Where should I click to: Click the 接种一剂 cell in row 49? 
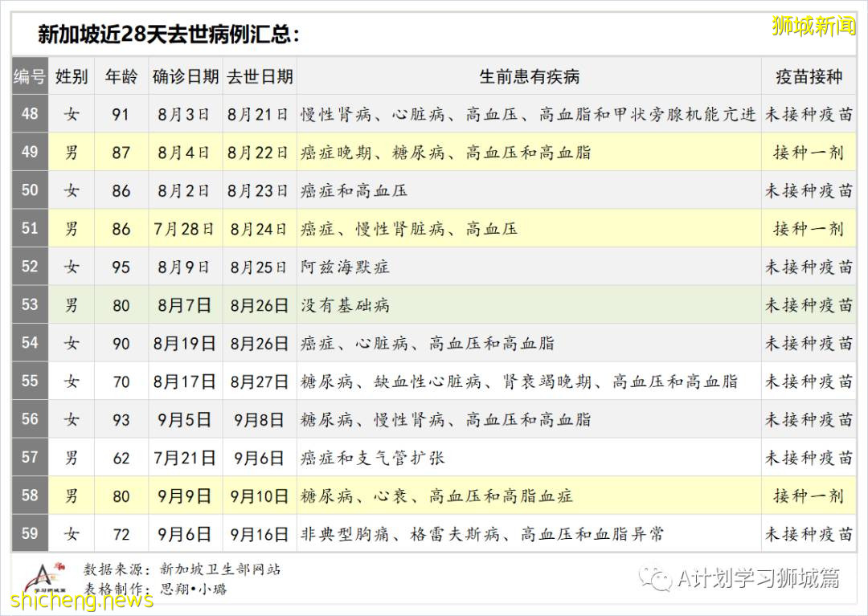(x=809, y=152)
